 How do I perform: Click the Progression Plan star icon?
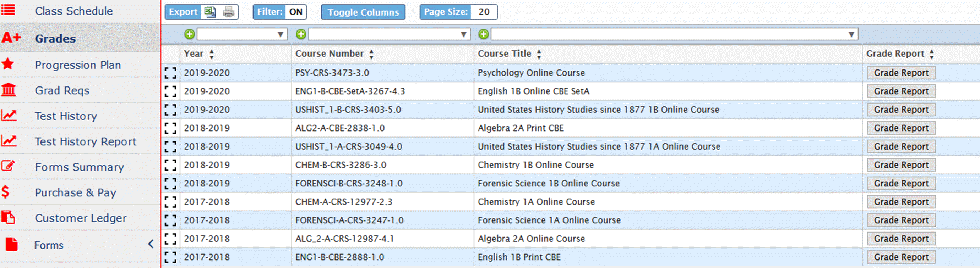click(8, 64)
